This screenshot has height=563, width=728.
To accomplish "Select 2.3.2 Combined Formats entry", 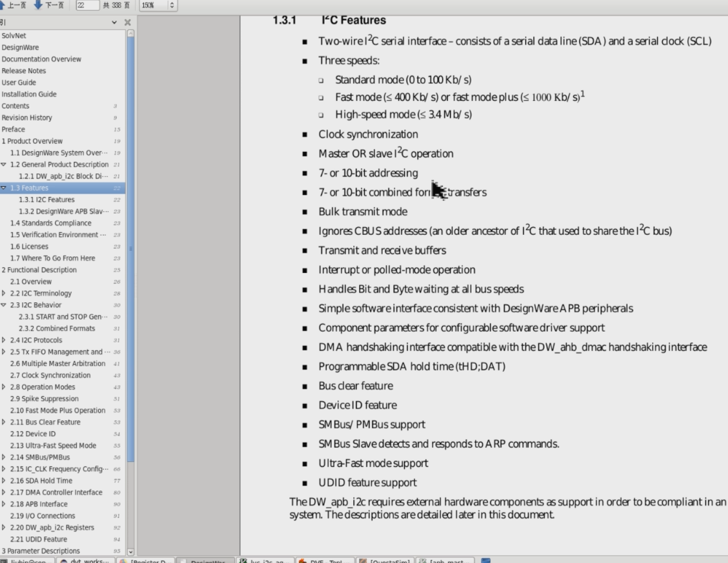I will (x=57, y=328).
